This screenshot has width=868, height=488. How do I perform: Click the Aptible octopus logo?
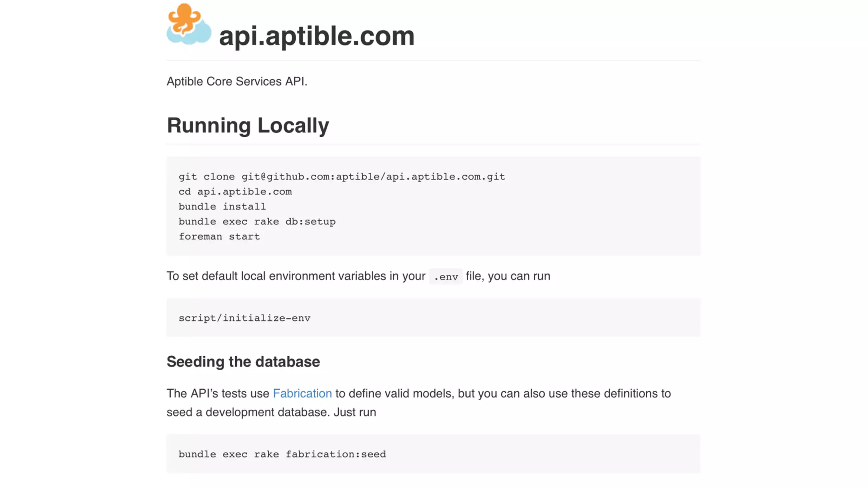coord(189,24)
